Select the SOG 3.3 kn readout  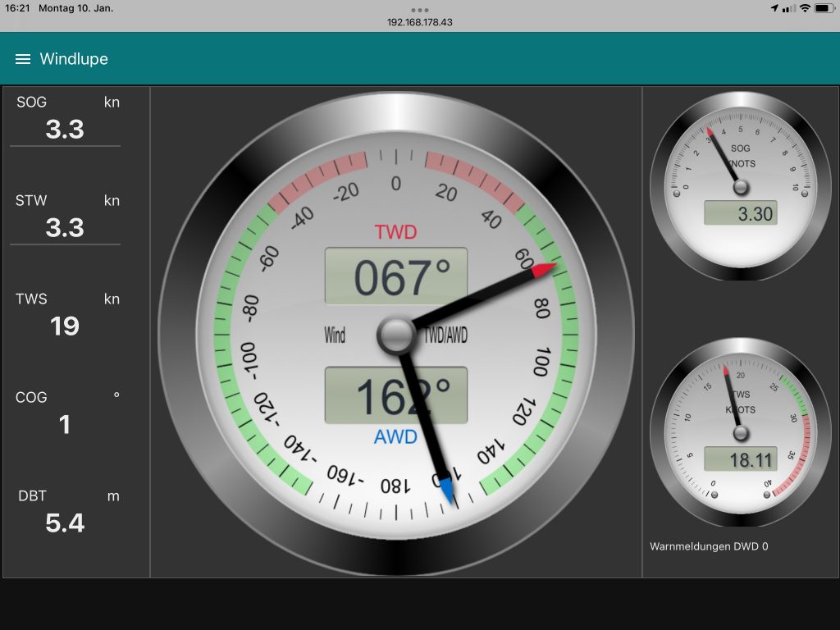(x=65, y=129)
